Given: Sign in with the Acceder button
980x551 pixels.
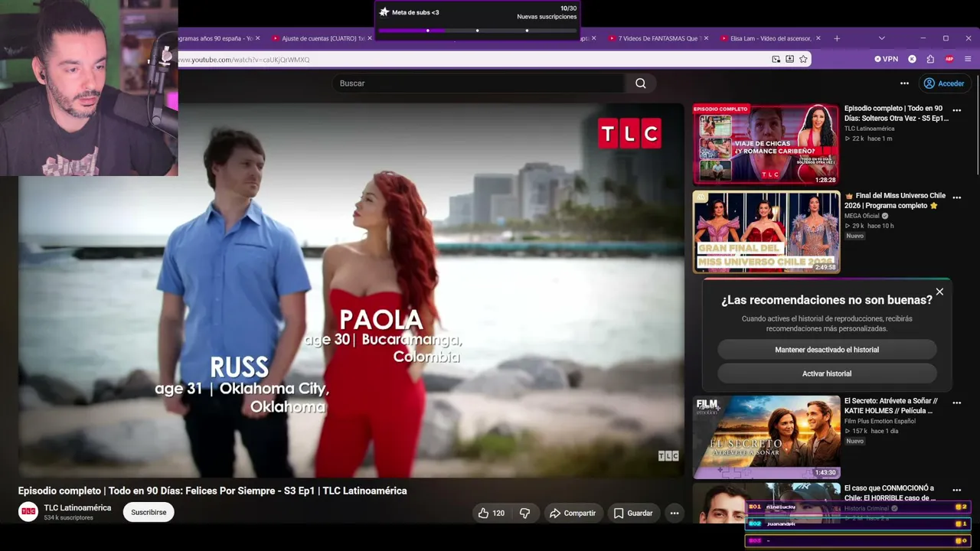Looking at the screenshot, I should [x=944, y=83].
